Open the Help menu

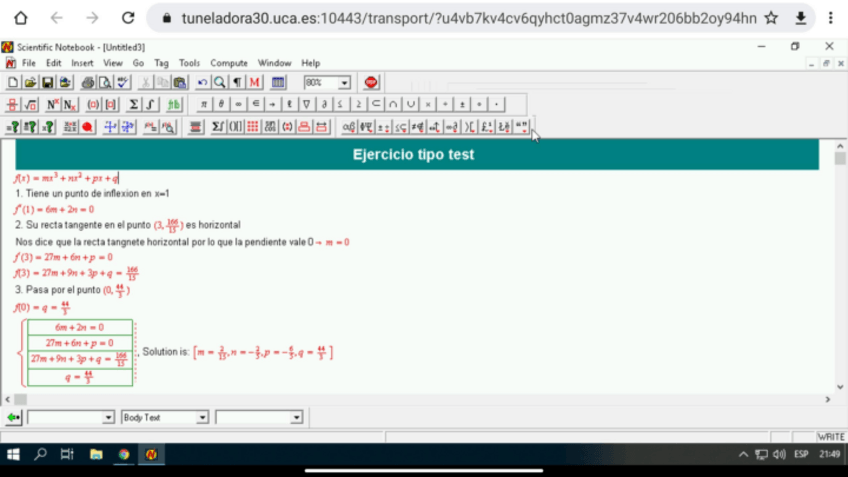(310, 63)
